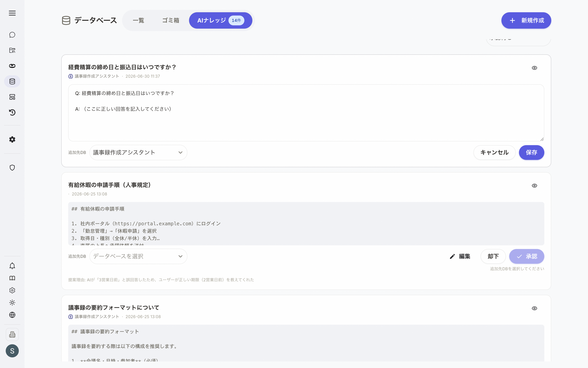Open the filled gear settings icon
This screenshot has height=368, width=588.
[x=12, y=139]
